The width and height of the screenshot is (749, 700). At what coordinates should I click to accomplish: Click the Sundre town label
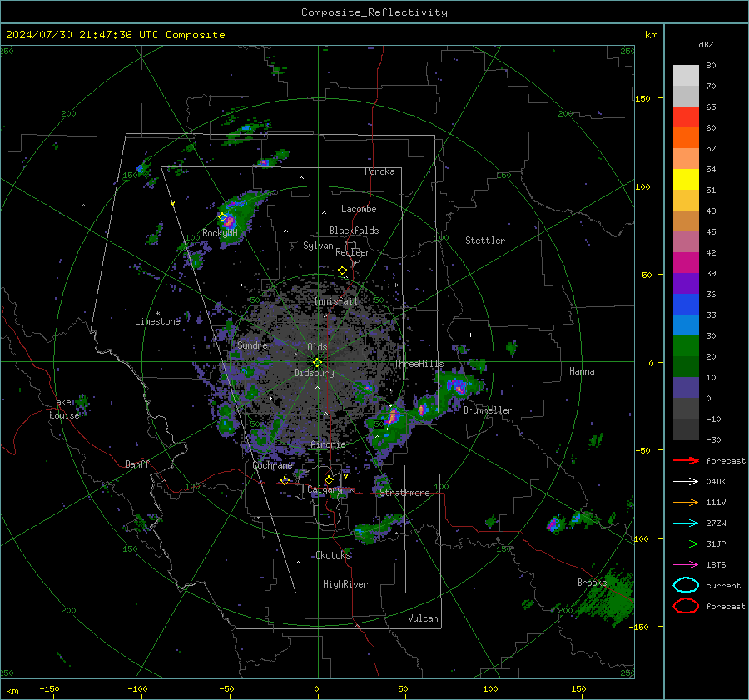click(252, 345)
